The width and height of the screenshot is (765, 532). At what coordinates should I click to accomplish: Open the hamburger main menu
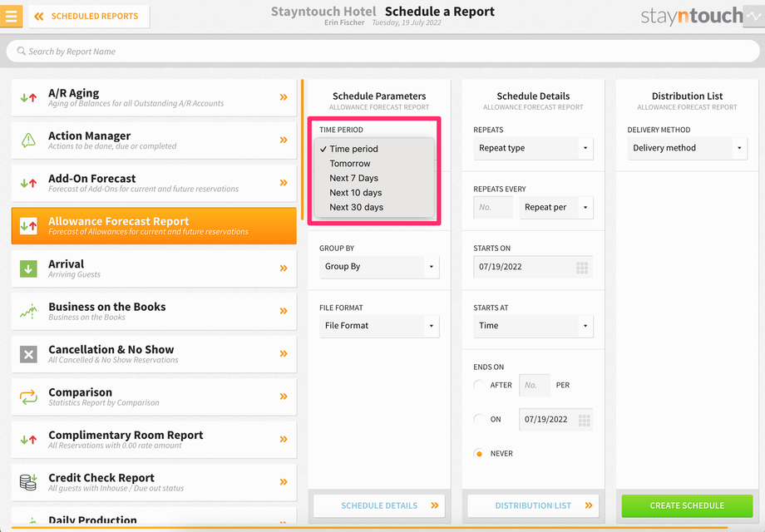pyautogui.click(x=11, y=16)
